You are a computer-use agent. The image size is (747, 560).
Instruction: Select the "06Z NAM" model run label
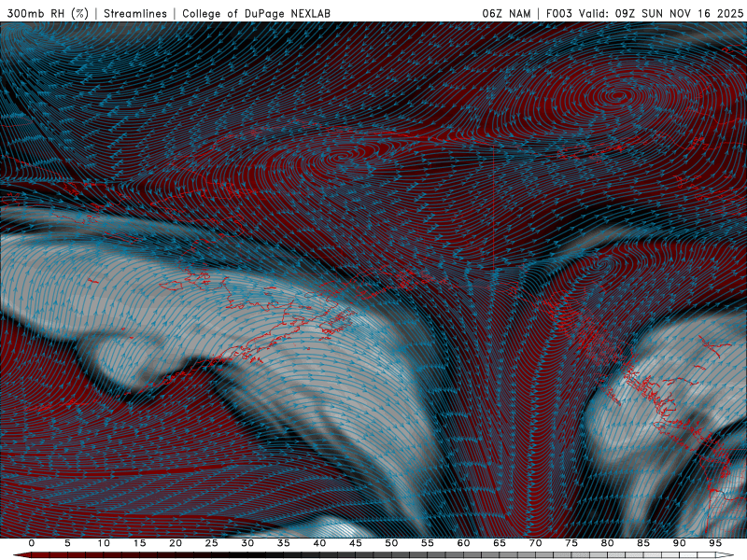point(506,13)
